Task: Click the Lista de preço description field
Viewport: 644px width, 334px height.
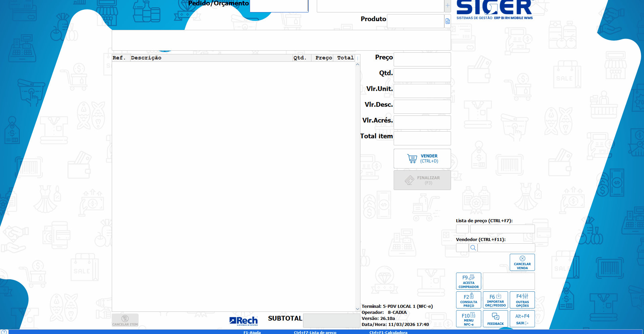Action: [x=502, y=229]
